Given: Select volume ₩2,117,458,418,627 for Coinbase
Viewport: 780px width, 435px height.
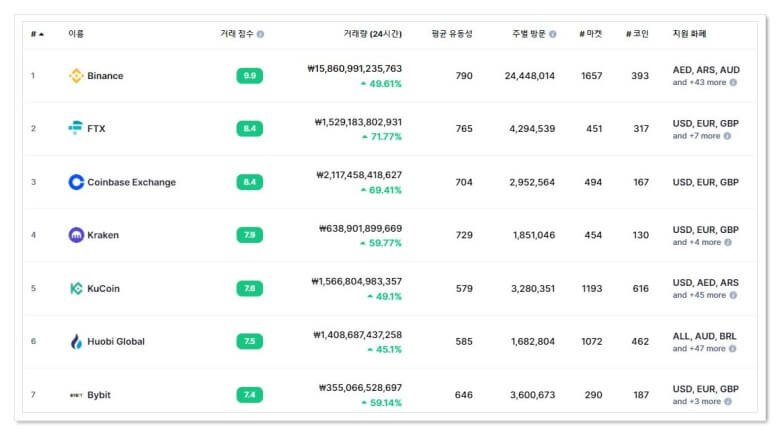Looking at the screenshot, I should (x=359, y=175).
